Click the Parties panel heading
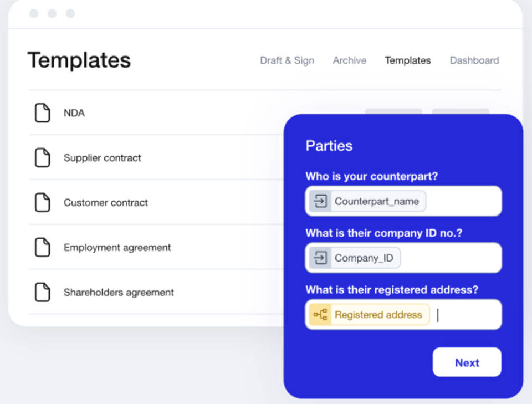 [x=329, y=145]
